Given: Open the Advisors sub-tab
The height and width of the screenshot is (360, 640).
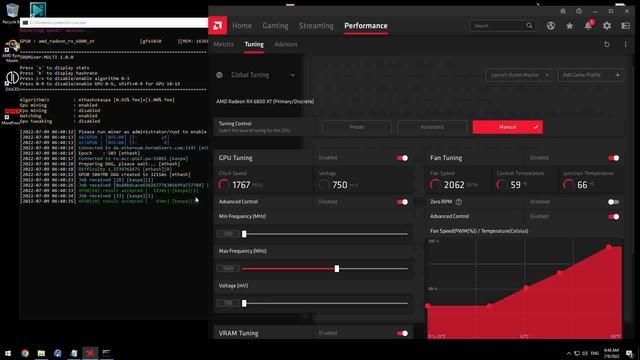Looking at the screenshot, I should 286,44.
